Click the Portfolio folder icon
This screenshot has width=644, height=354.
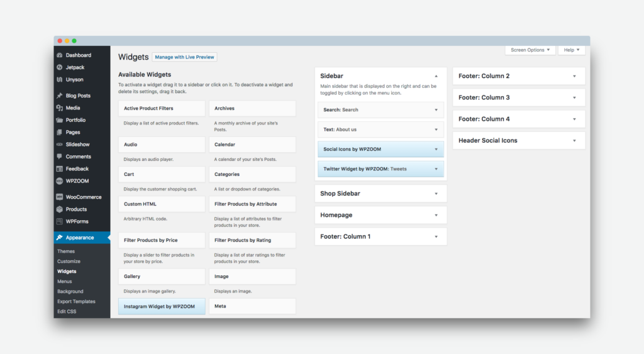pyautogui.click(x=60, y=120)
